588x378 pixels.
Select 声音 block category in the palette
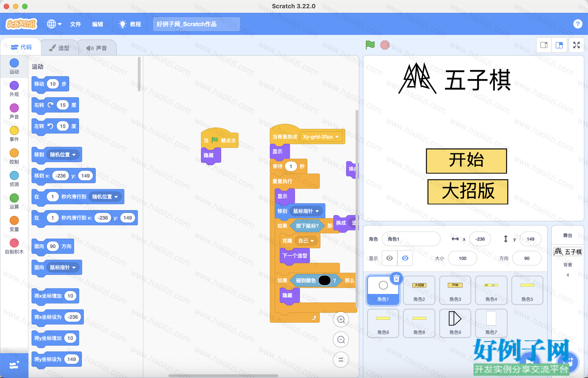[x=14, y=111]
